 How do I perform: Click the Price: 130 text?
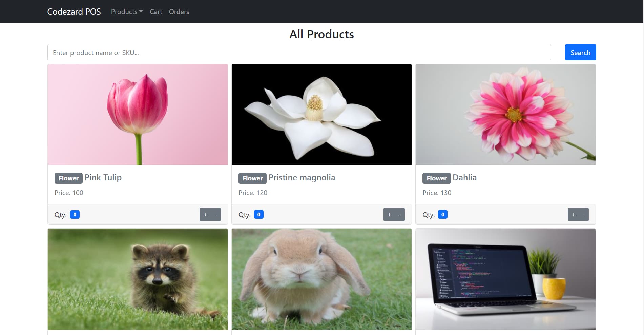click(x=437, y=193)
